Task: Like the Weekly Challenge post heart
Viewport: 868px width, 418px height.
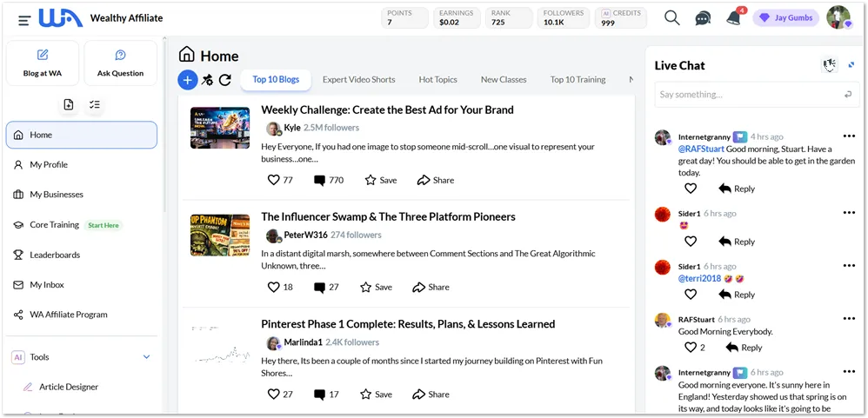Action: pos(273,180)
